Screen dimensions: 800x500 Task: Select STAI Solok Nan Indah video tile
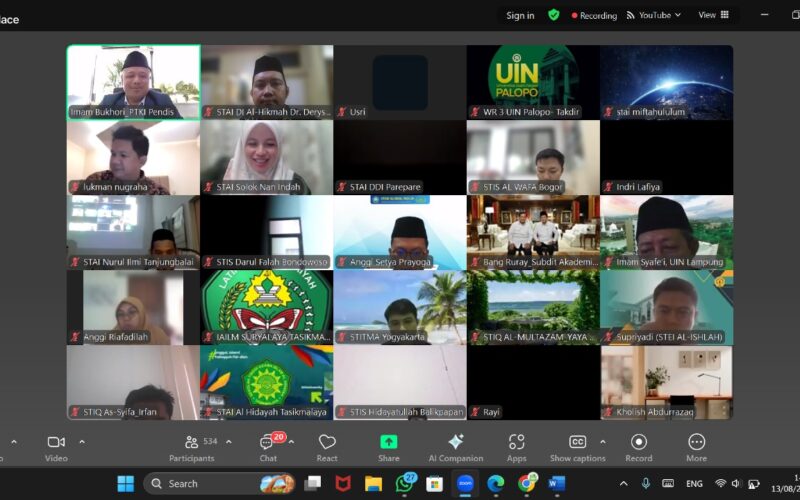pos(267,157)
